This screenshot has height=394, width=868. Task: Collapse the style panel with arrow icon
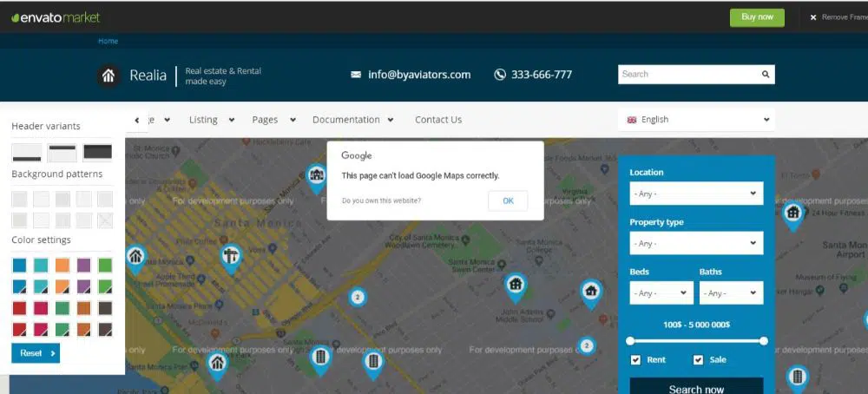click(137, 120)
